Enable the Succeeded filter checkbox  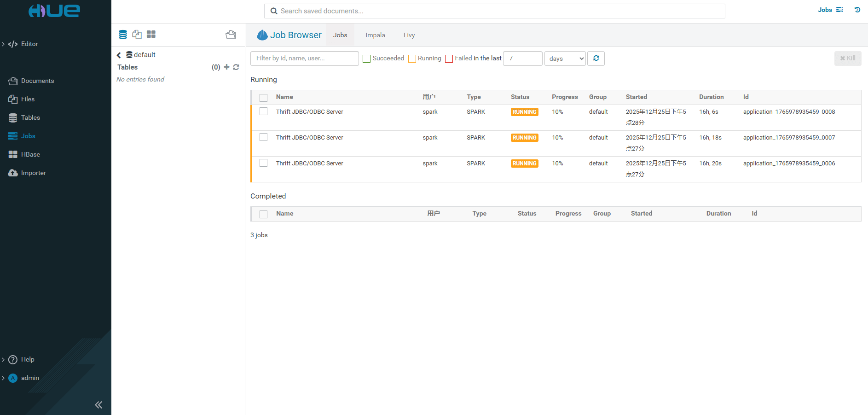(366, 59)
